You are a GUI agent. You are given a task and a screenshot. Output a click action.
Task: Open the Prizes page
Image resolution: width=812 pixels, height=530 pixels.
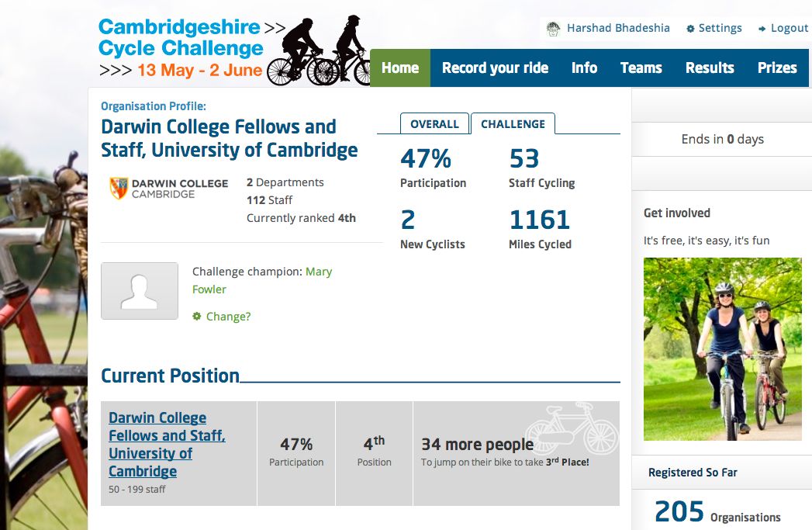[x=777, y=68]
